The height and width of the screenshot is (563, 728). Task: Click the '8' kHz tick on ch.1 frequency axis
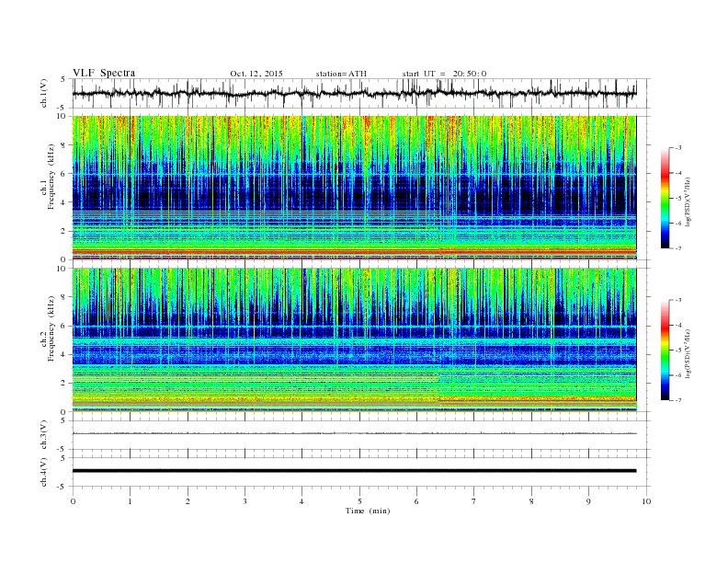click(x=63, y=145)
